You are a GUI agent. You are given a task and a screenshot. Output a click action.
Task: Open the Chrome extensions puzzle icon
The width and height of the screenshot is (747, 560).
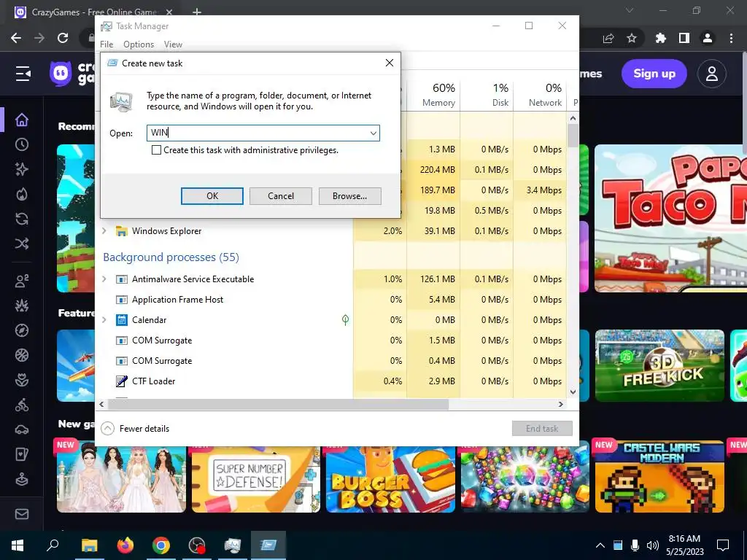661,38
